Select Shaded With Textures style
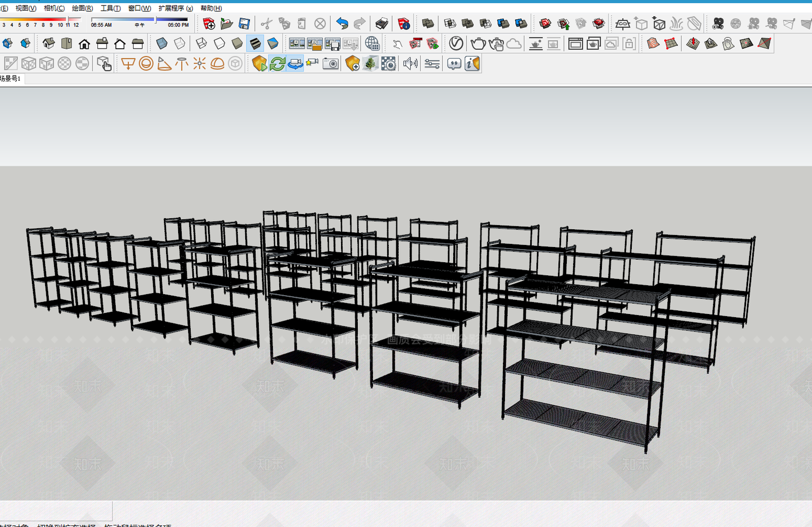The width and height of the screenshot is (812, 527). (255, 44)
